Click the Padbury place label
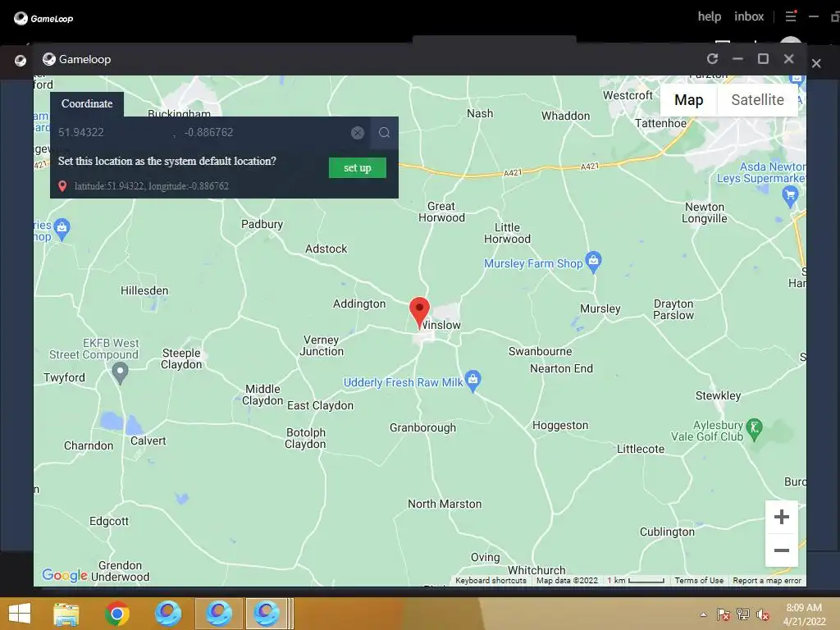The width and height of the screenshot is (840, 630). point(262,224)
